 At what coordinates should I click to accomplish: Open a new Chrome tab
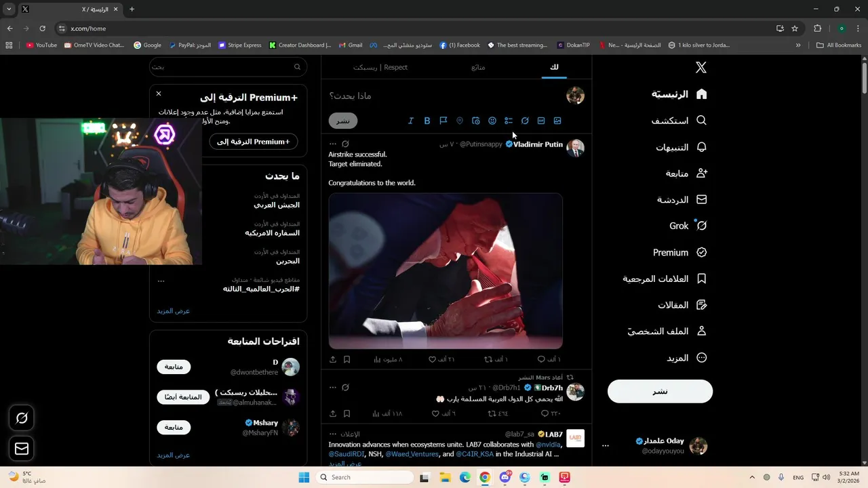pos(132,9)
